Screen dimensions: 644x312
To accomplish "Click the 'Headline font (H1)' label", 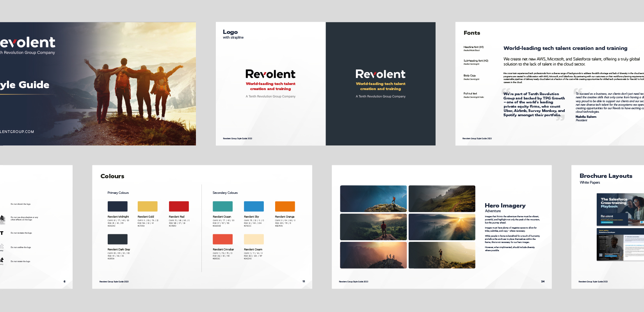I will [x=473, y=47].
